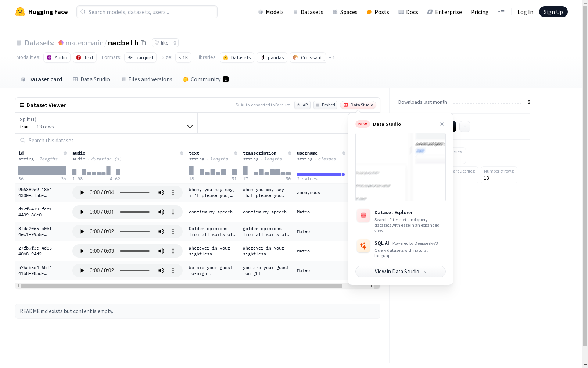
Task: Mute audio for the 'We are your guest' row
Action: (161, 270)
